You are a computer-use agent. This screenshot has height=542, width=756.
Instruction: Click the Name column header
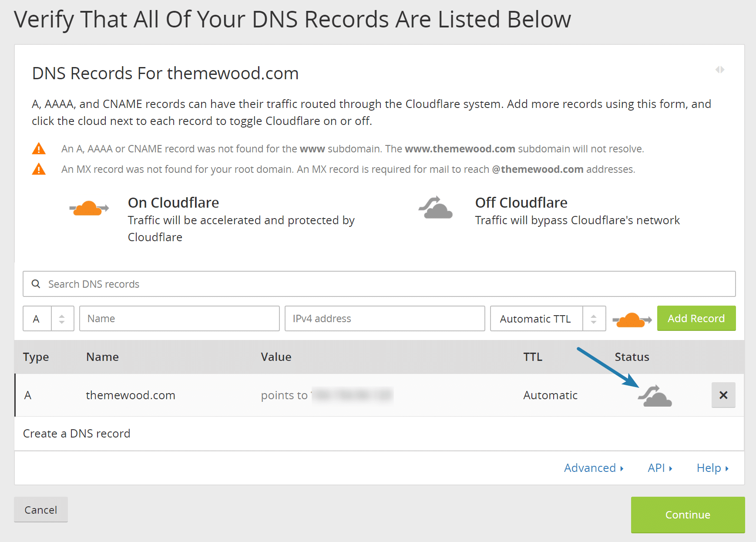coord(102,357)
